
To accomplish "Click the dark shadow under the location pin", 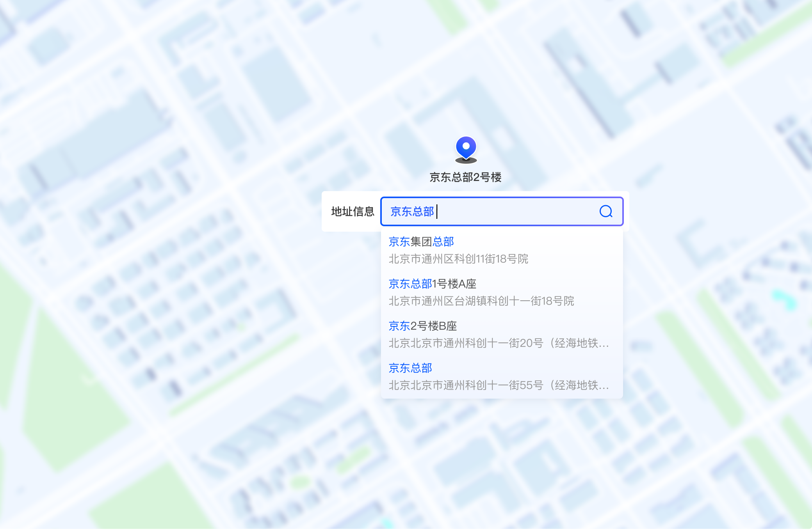I will (466, 161).
